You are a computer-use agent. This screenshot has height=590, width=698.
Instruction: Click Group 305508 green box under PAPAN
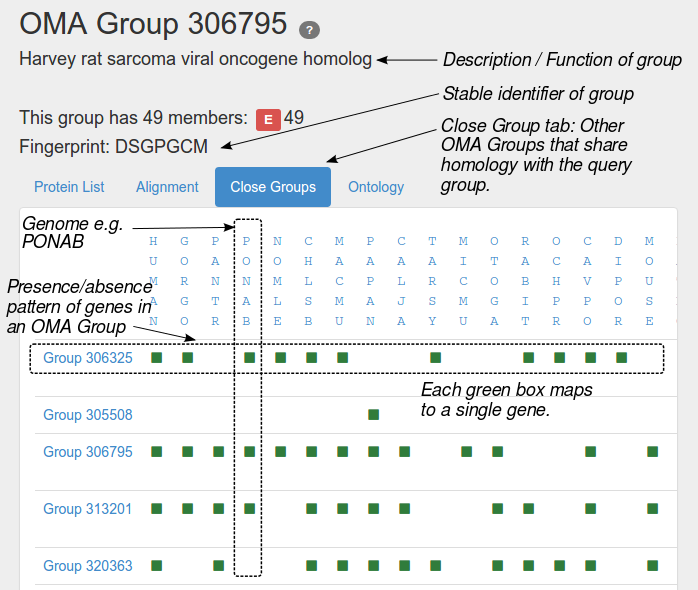[373, 415]
